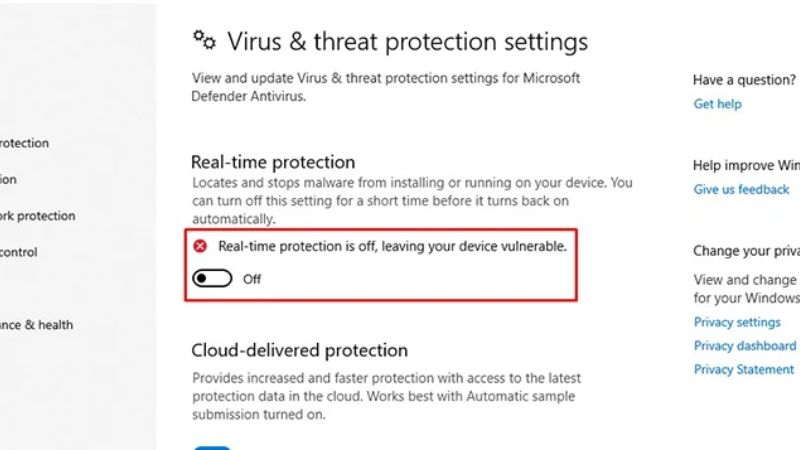Turn on the Real-time protection switch
Screen dimensions: 800x450
[x=212, y=279]
